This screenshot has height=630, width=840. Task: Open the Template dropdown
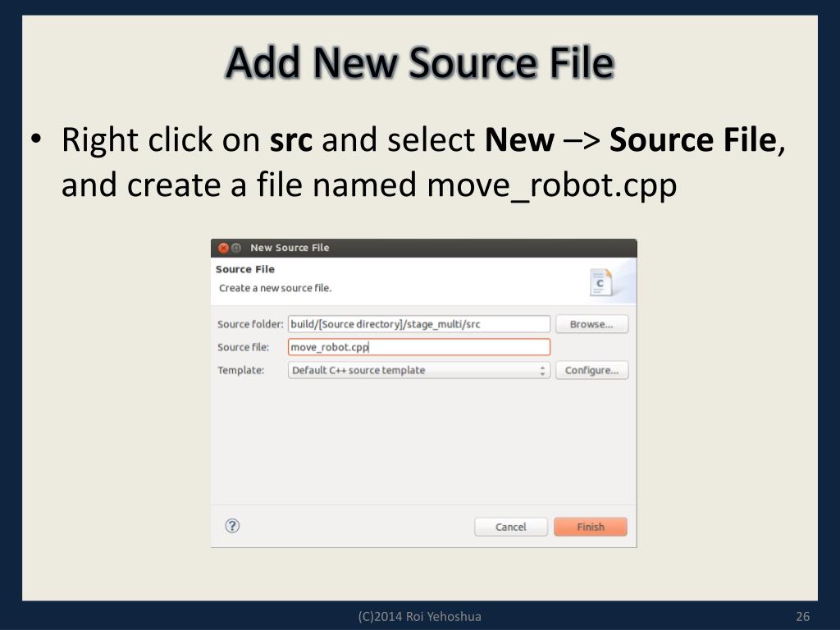coord(419,370)
